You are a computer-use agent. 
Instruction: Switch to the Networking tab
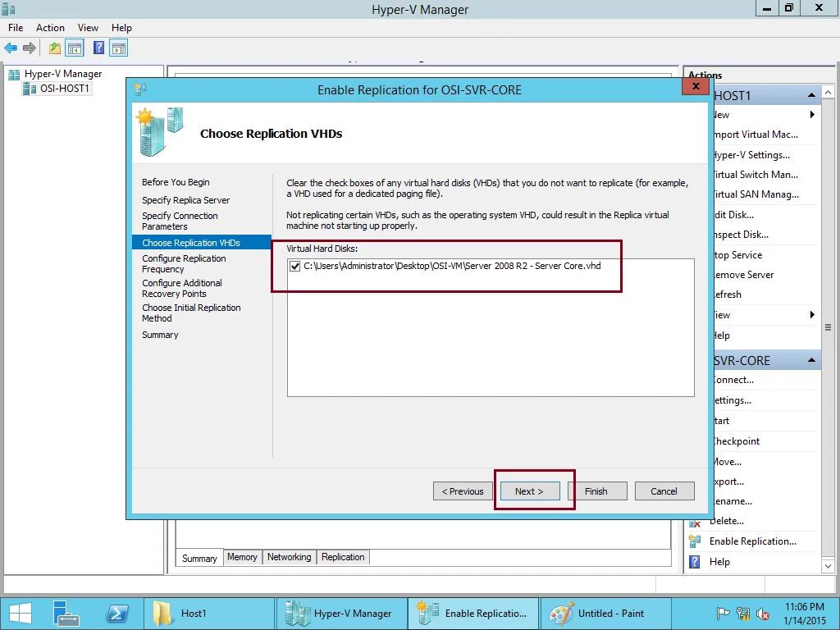click(x=290, y=557)
